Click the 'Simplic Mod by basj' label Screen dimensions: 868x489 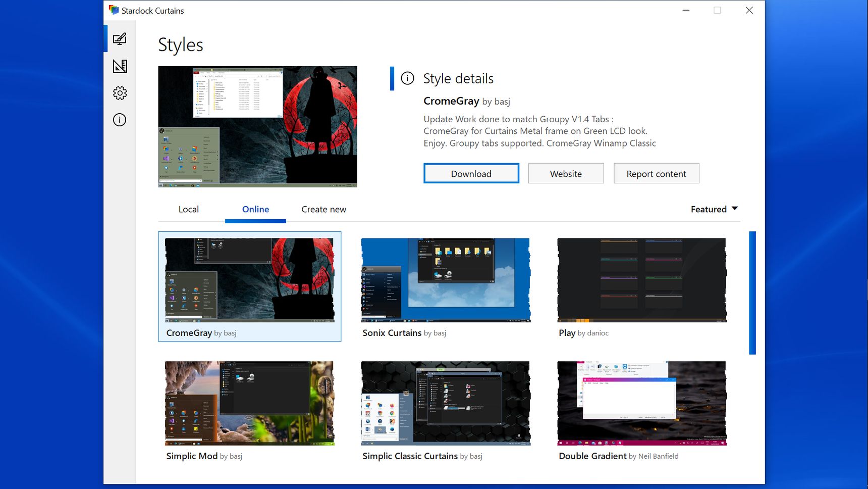pyautogui.click(x=204, y=456)
